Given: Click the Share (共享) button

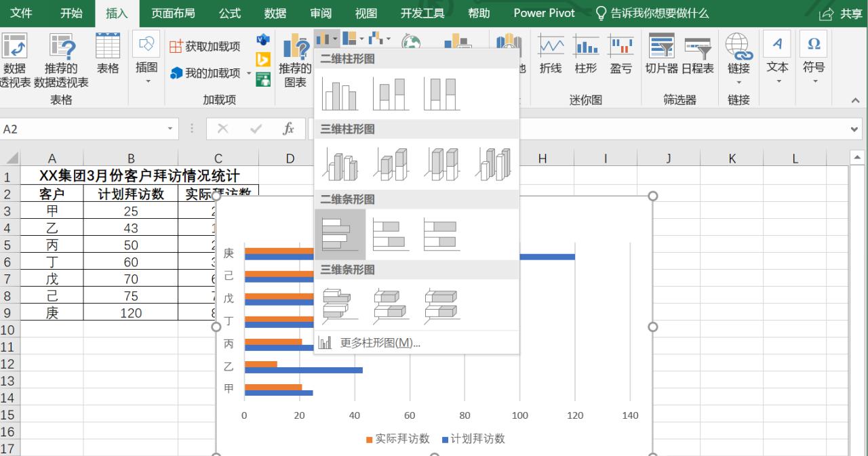Looking at the screenshot, I should [841, 14].
